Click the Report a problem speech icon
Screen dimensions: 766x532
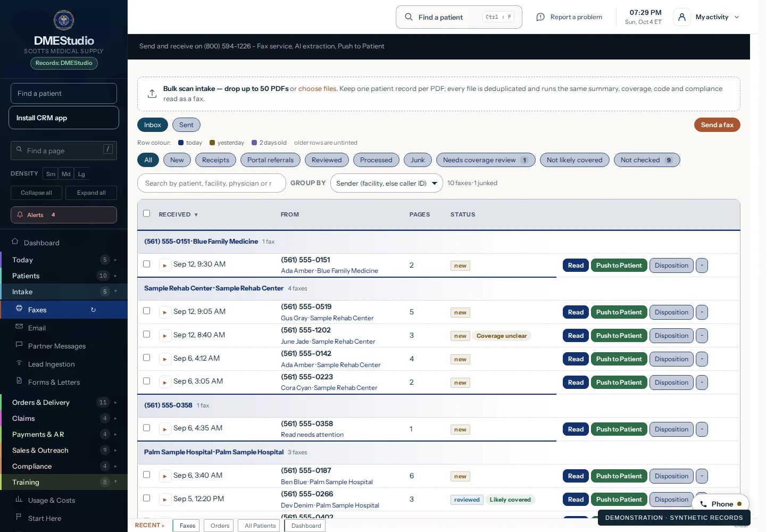coord(540,17)
